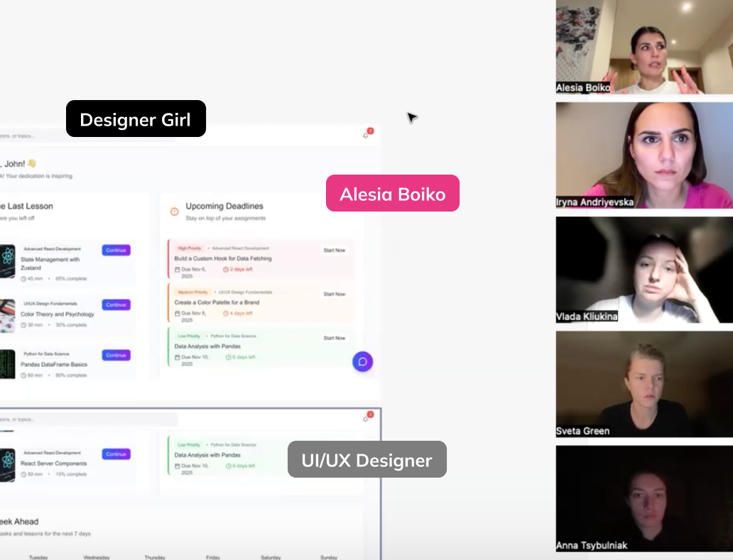The height and width of the screenshot is (560, 733).
Task: Select the Friday column in Week Ahead
Action: 213,557
